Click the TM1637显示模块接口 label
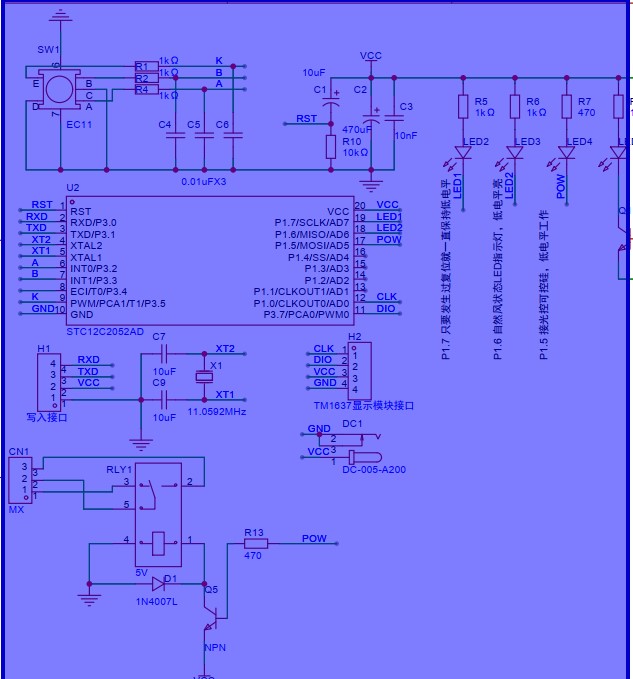633x679 pixels. [x=364, y=406]
